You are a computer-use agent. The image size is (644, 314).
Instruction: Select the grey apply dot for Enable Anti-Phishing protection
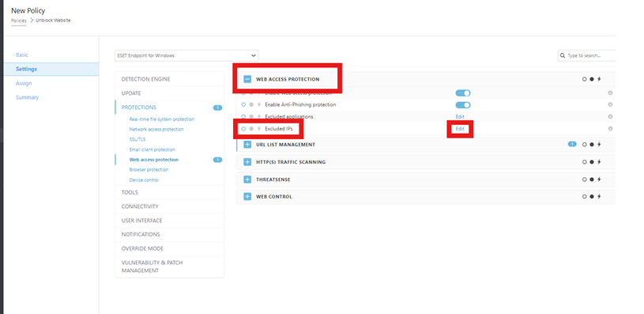coord(251,105)
